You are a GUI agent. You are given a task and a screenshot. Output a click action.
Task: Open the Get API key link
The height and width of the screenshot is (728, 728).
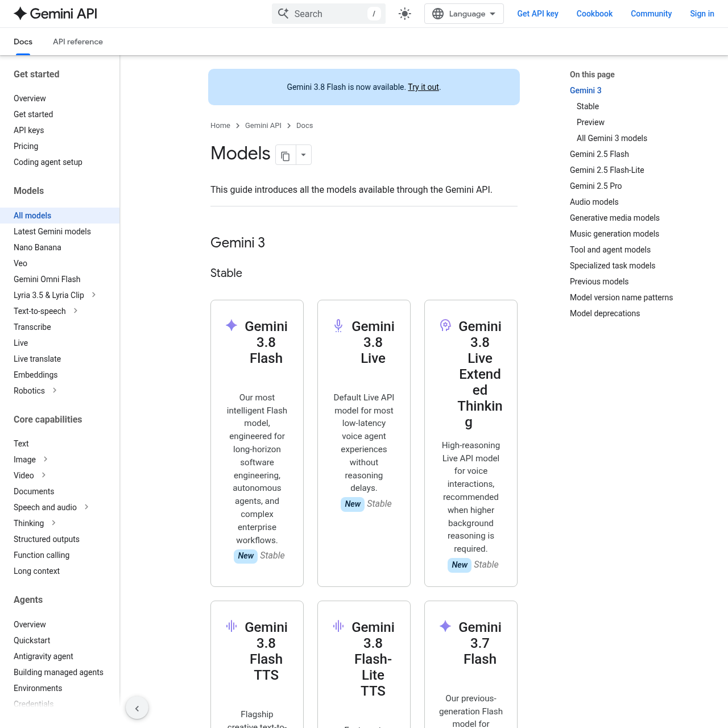click(x=537, y=14)
